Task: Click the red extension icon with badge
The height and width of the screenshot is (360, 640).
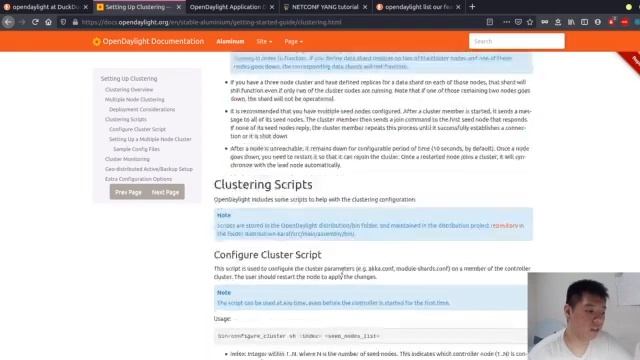Action: coord(611,22)
